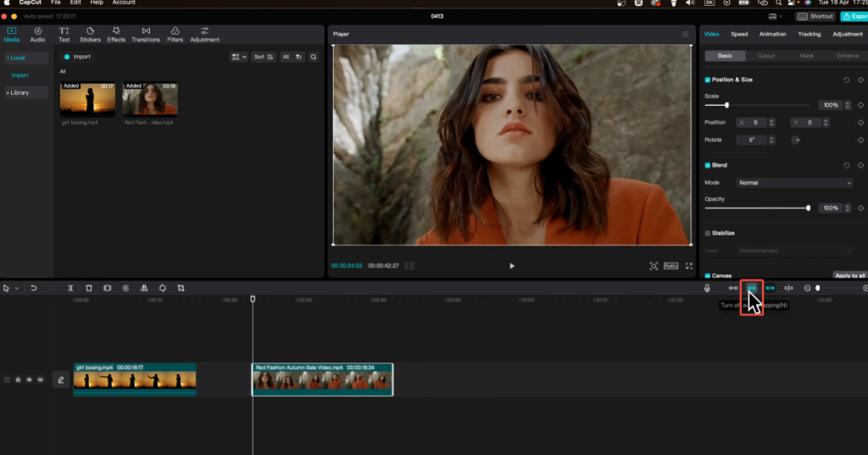This screenshot has width=868, height=455.
Task: Select the Crop tool icon
Action: pos(181,288)
